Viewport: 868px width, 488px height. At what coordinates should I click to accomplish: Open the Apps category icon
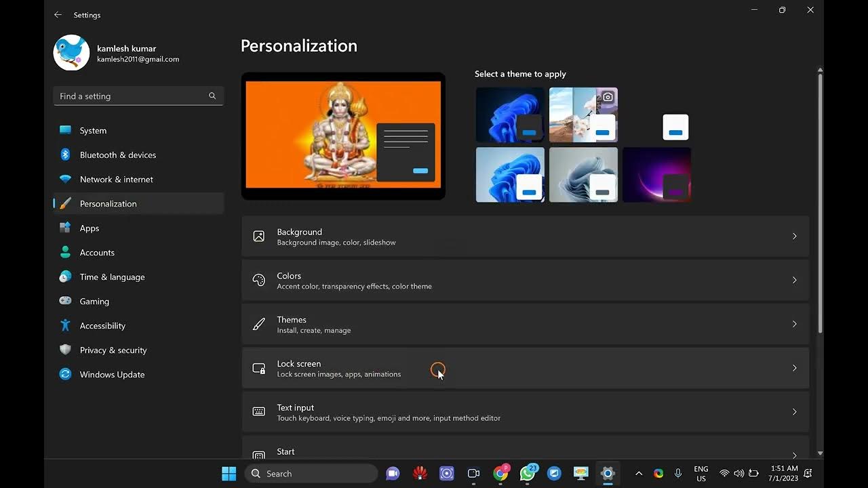point(65,228)
